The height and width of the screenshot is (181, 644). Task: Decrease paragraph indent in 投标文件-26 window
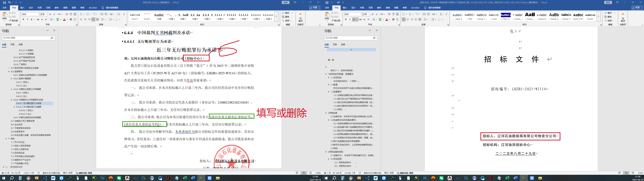coord(102,14)
